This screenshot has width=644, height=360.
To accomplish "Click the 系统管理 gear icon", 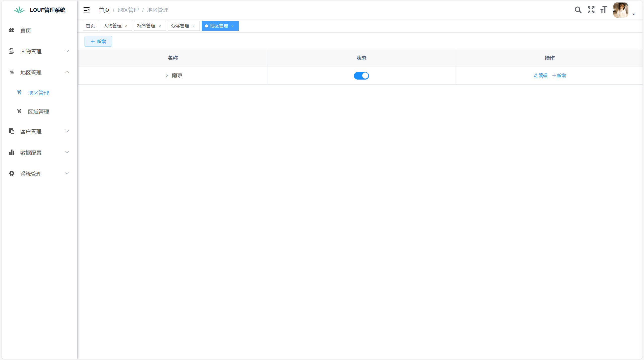I will (12, 173).
